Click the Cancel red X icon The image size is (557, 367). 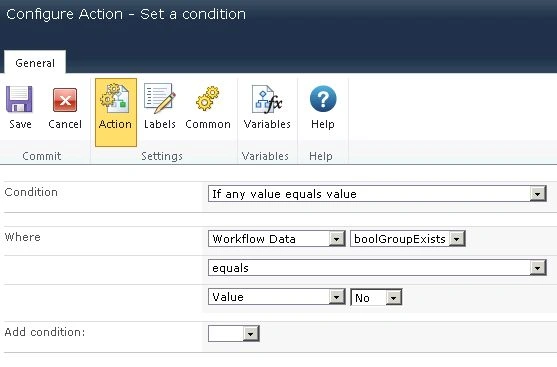pos(65,100)
